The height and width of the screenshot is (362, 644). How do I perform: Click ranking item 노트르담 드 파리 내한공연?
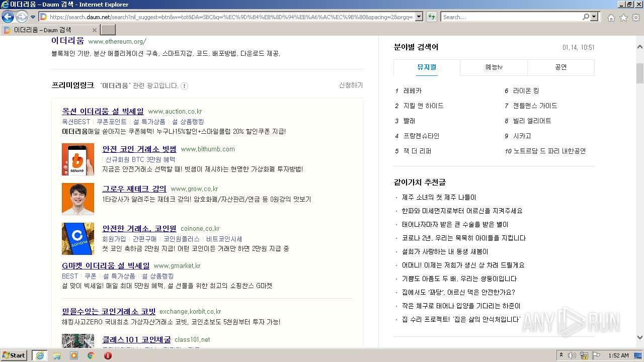click(549, 151)
